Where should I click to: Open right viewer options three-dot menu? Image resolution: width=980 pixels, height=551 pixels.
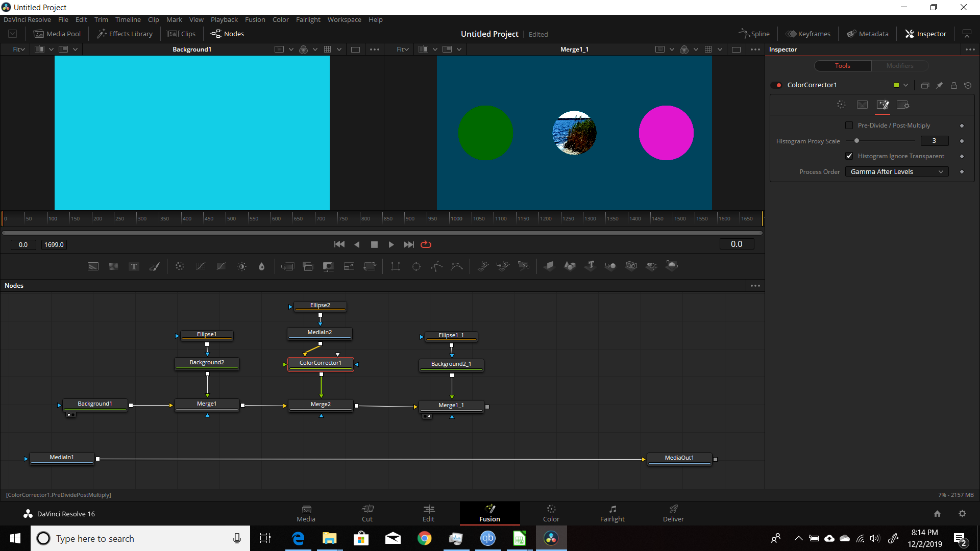tap(755, 49)
